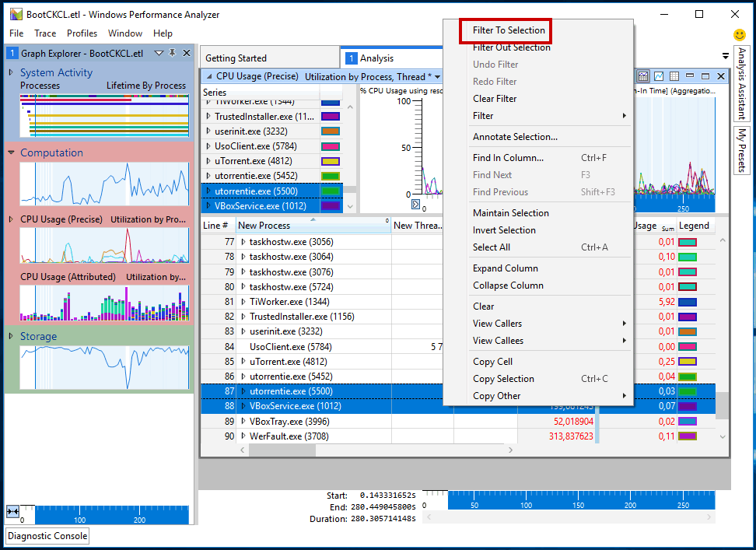
Task: Toggle the uTorrent.exe (4812) series color box
Action: pos(331,162)
